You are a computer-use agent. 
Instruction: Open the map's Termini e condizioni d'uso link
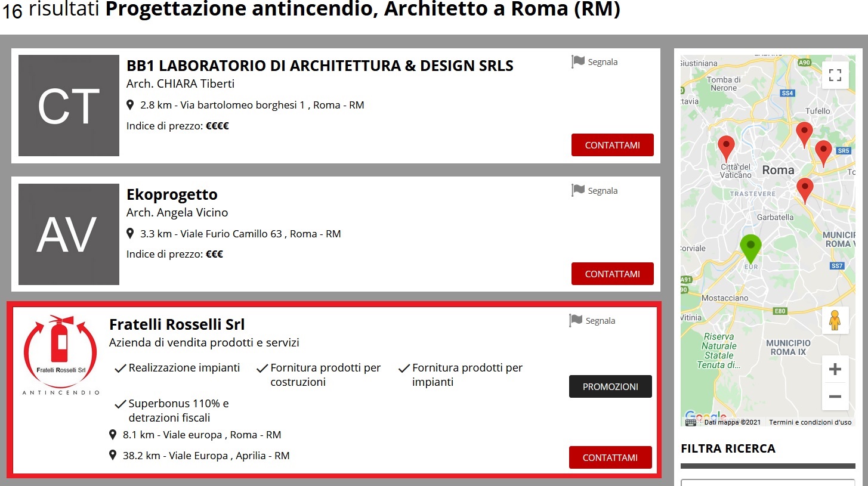tap(810, 422)
